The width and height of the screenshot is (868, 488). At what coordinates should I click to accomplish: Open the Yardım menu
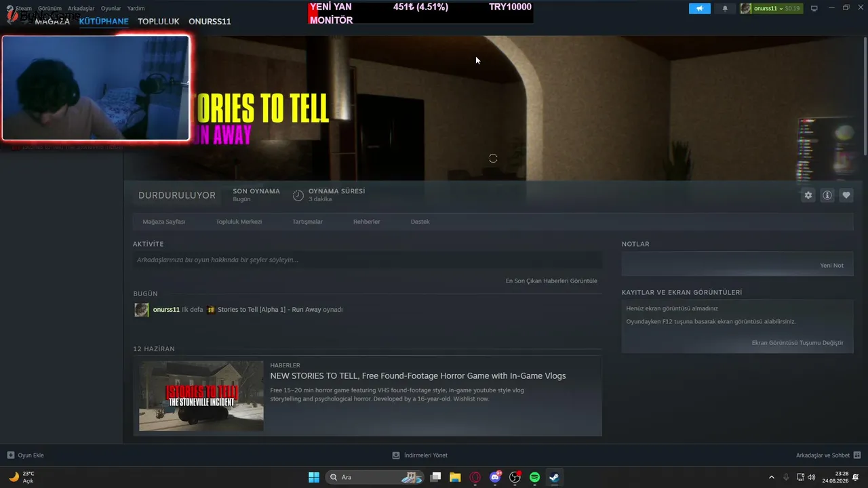pos(136,9)
